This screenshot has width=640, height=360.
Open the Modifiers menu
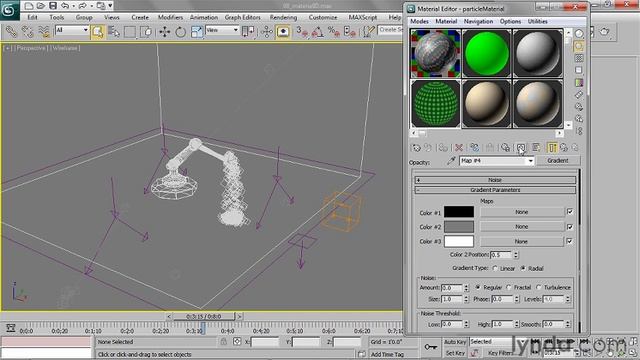pos(170,17)
